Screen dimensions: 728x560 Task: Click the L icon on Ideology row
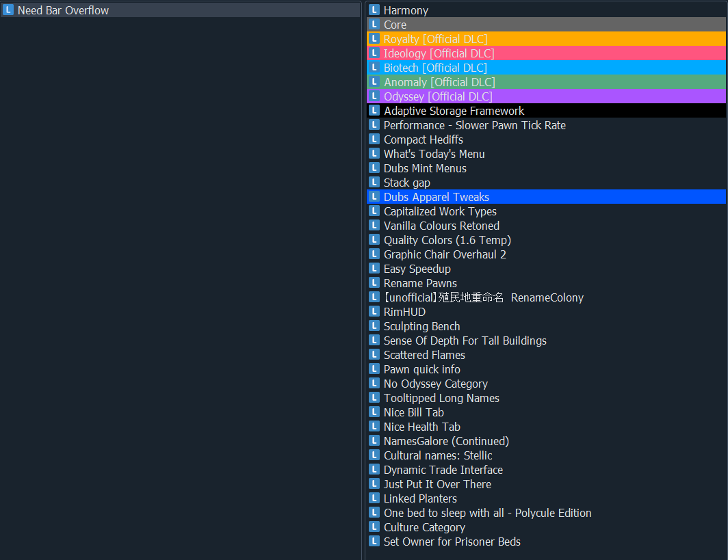tap(374, 53)
